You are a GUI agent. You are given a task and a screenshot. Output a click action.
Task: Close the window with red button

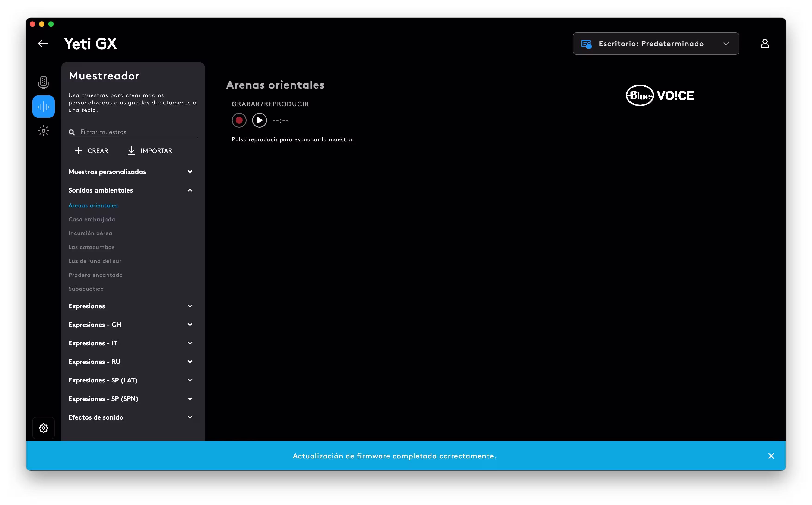click(32, 24)
